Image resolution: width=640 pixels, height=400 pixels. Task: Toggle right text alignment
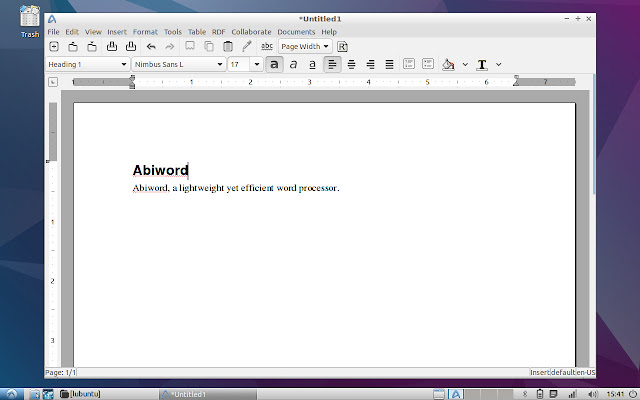coord(370,64)
